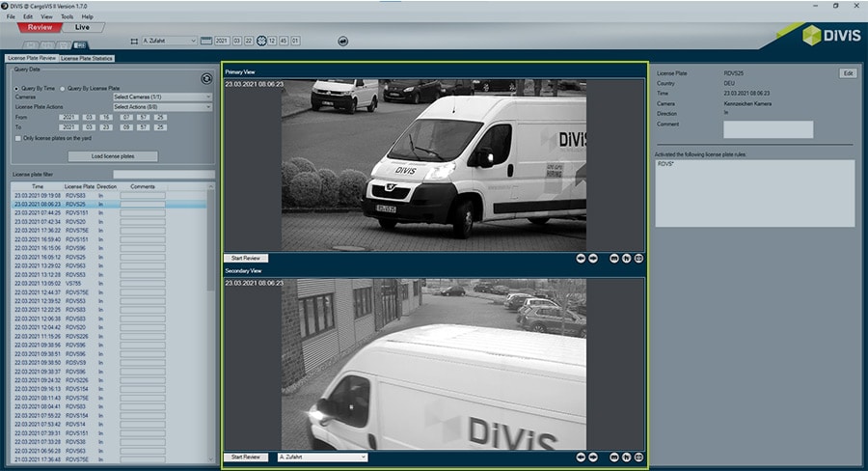Screen dimensions: 868x471
Task: Click Start Review under Secondary View
Action: coord(245,457)
